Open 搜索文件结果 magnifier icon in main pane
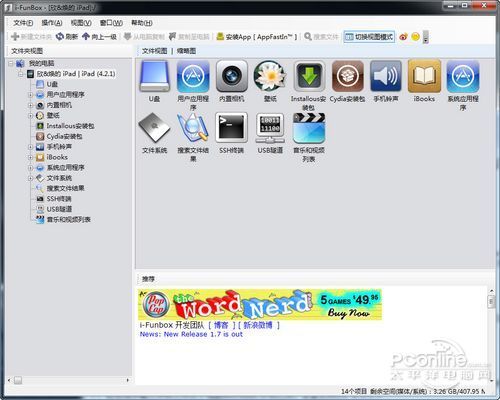500x400 pixels. coord(193,128)
